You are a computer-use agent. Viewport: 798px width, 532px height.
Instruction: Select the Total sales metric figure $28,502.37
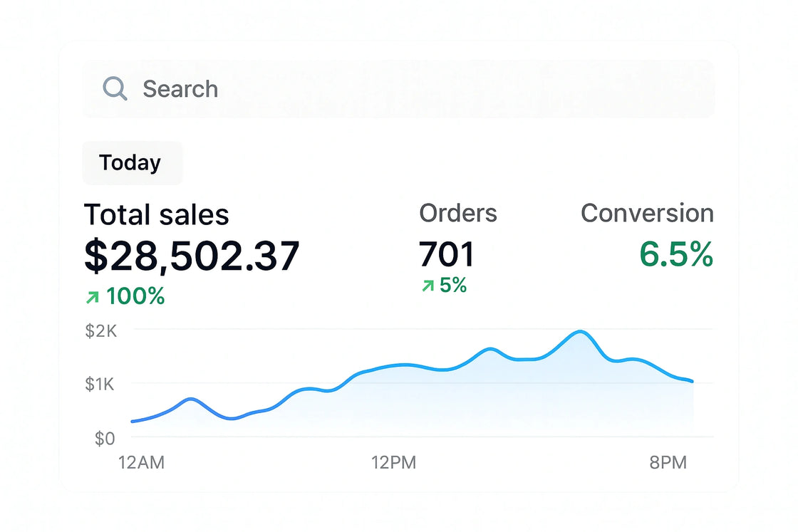tap(192, 255)
